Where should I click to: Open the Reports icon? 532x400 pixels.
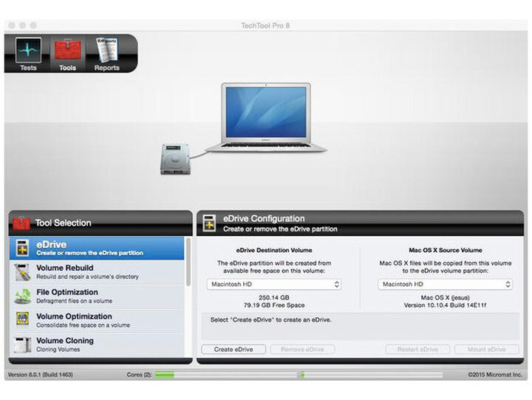pos(107,51)
